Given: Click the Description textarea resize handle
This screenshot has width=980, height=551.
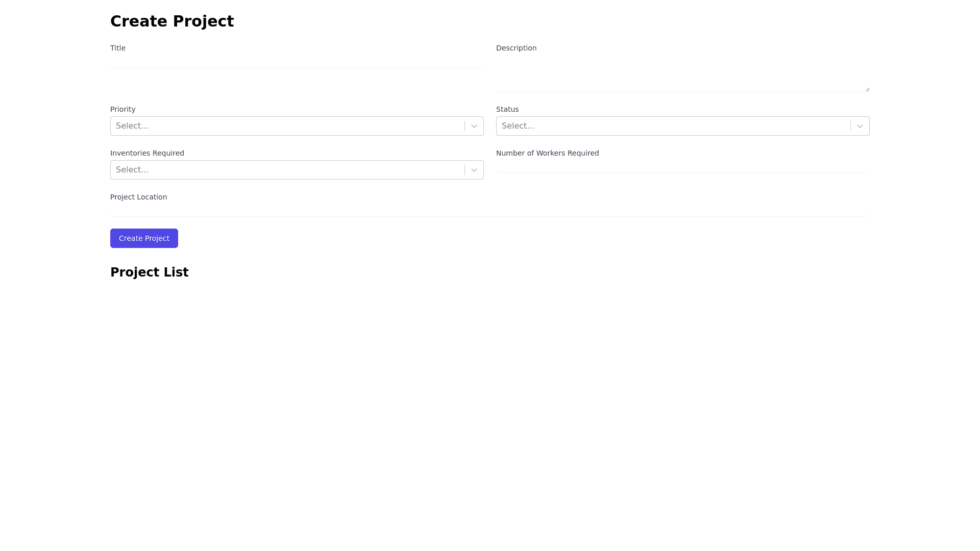Looking at the screenshot, I should coord(867,89).
